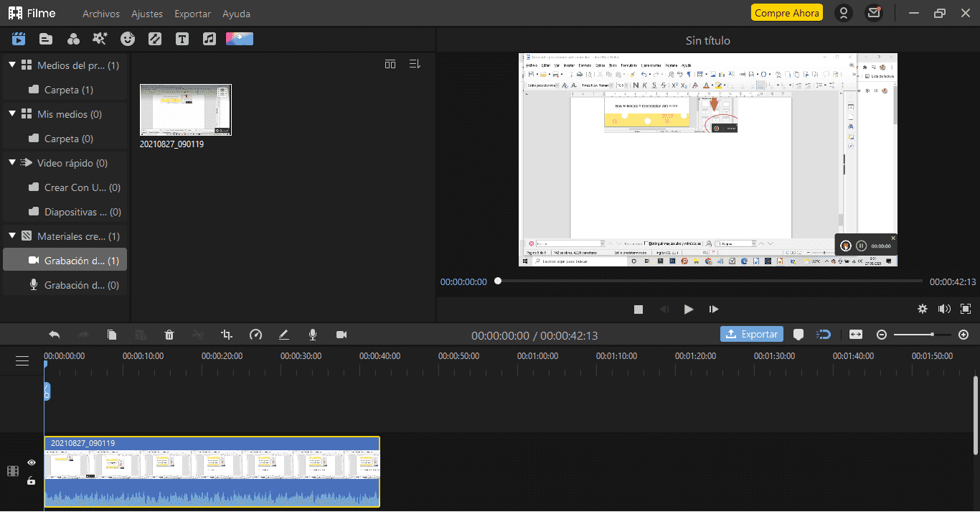Click the Compre Ahora button
This screenshot has height=512, width=980.
(x=787, y=13)
